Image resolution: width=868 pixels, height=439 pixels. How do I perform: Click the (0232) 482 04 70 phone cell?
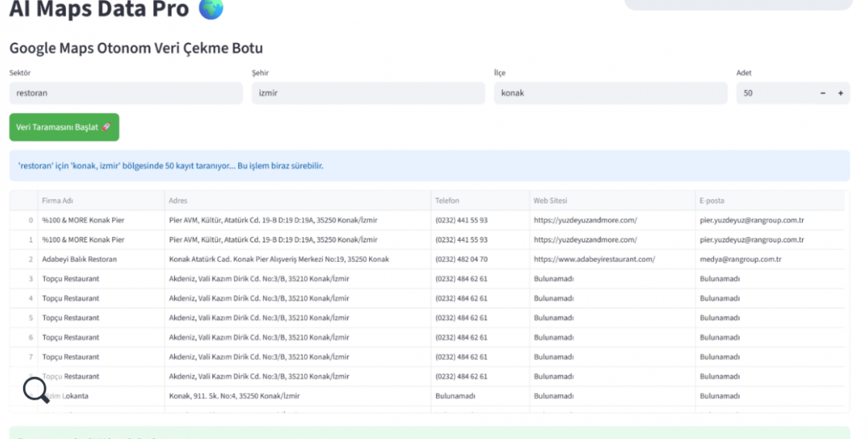coord(461,259)
